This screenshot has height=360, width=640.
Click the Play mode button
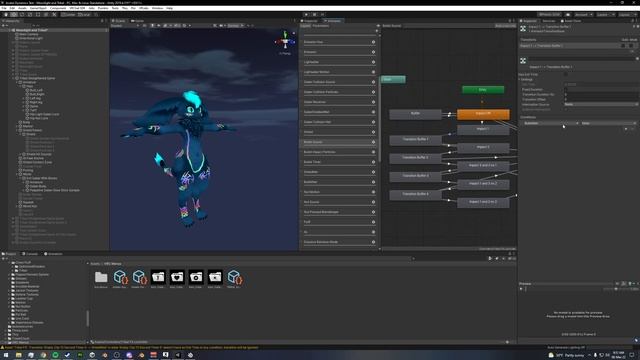pos(306,14)
